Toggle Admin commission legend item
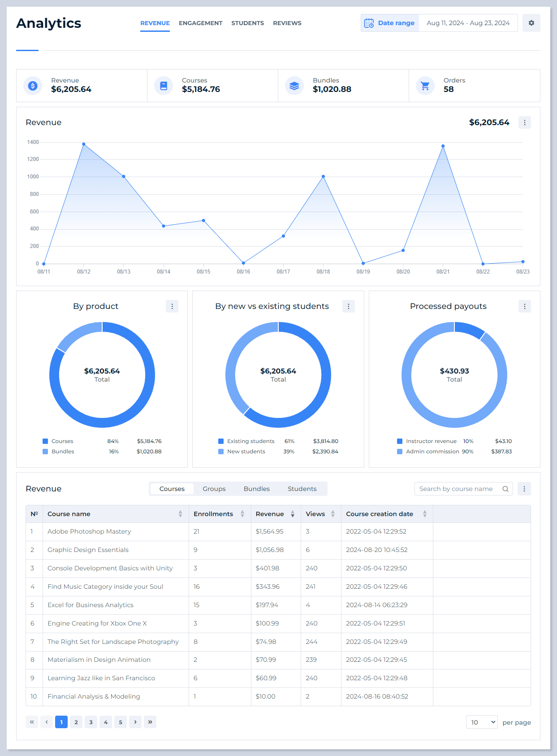 (x=432, y=452)
